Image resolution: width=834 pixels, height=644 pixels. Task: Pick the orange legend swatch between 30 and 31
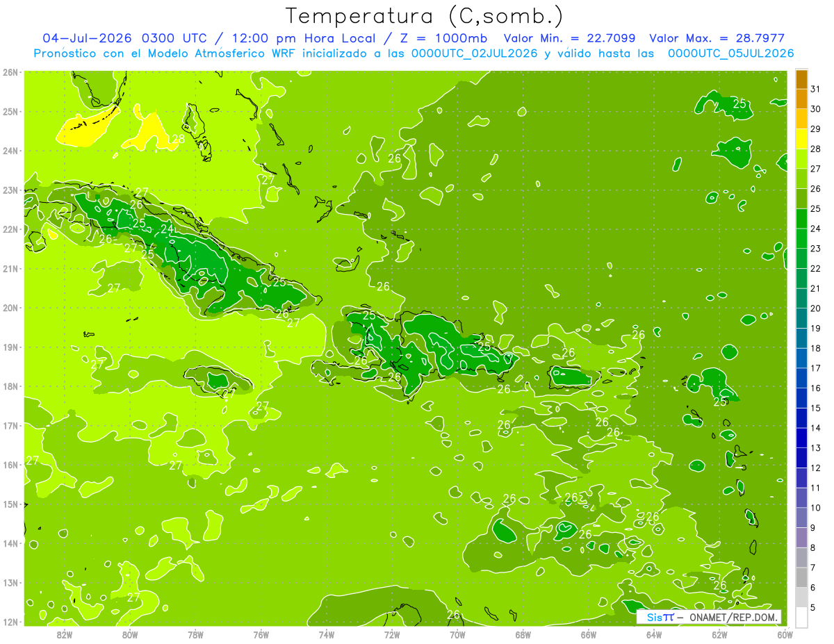coord(801,99)
